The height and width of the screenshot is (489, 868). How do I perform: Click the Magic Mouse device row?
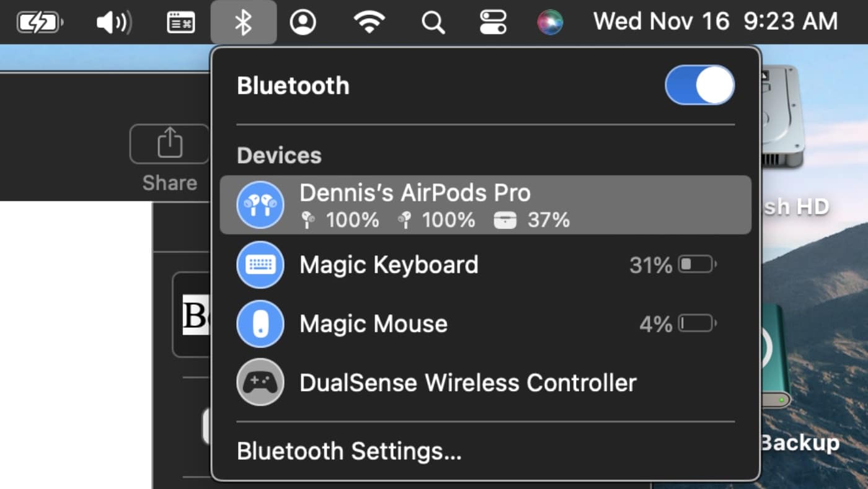pos(373,324)
